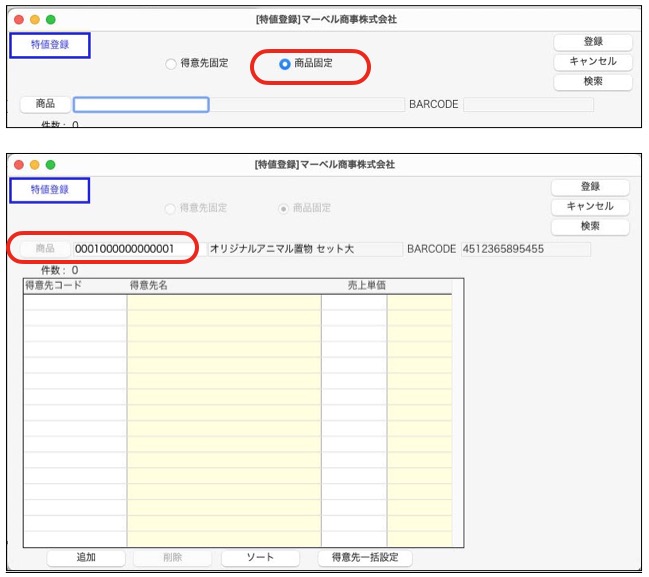Click the product name field オリジナルアニマル置物
This screenshot has width=649, height=577.
[302, 249]
